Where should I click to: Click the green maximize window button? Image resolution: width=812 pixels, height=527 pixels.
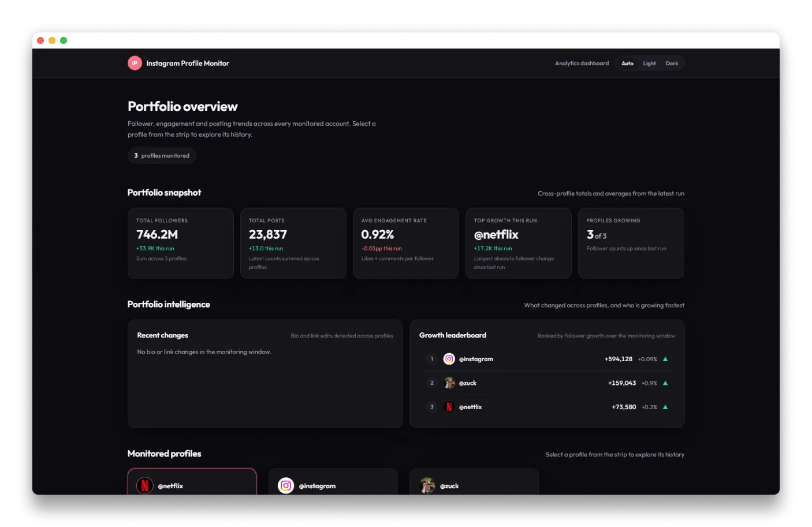pos(64,40)
